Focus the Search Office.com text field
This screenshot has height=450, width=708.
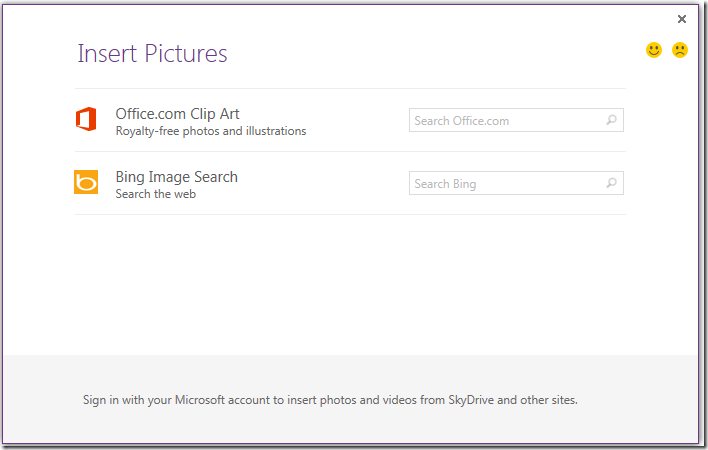click(x=505, y=121)
